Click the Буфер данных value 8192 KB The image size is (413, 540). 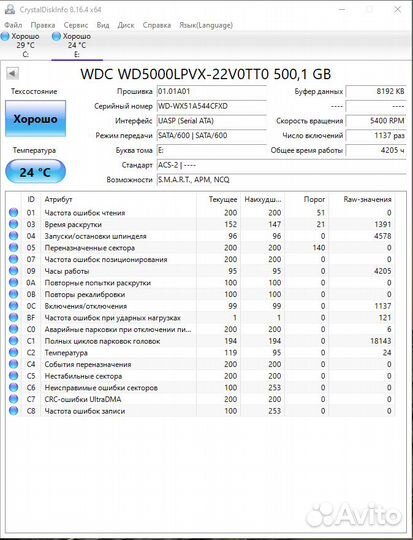point(376,92)
